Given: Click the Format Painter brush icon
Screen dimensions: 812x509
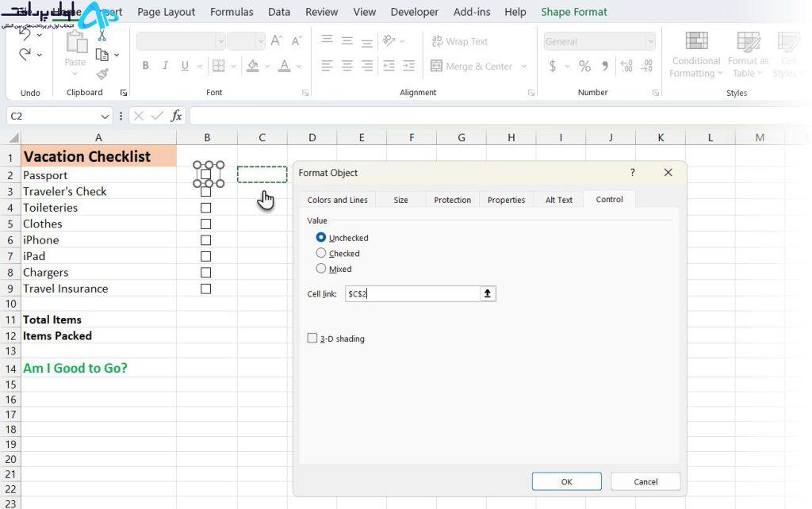Looking at the screenshot, I should pos(102,74).
